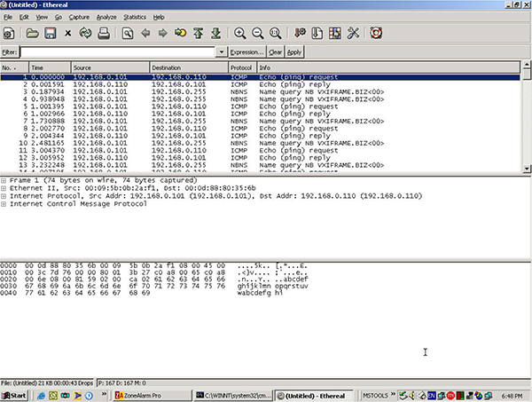532x402 pixels.
Task: Open preferences tools icon
Action: [x=353, y=33]
